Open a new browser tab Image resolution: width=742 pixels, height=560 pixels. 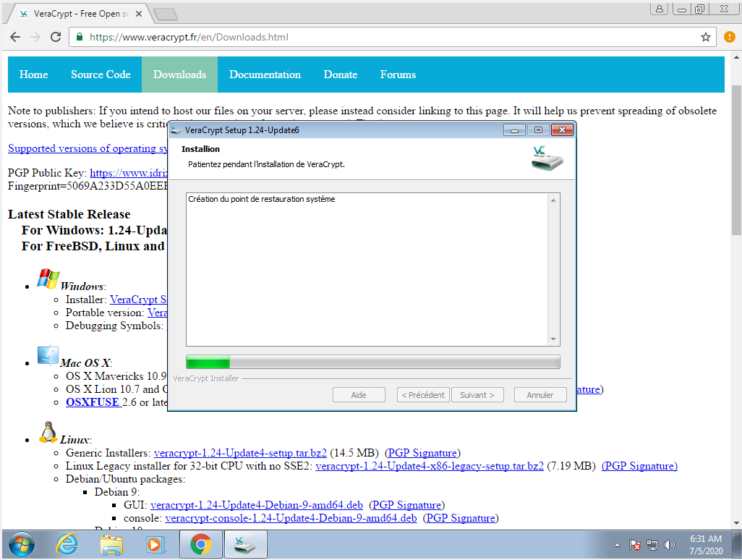[x=166, y=14]
